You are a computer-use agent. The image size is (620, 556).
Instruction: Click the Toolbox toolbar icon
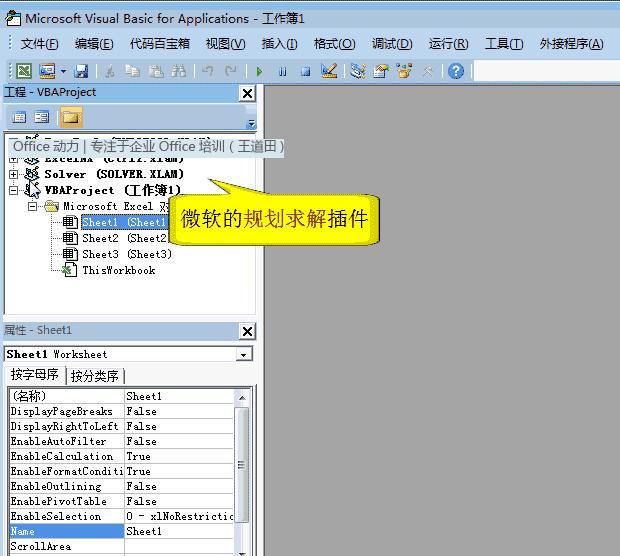(x=427, y=72)
